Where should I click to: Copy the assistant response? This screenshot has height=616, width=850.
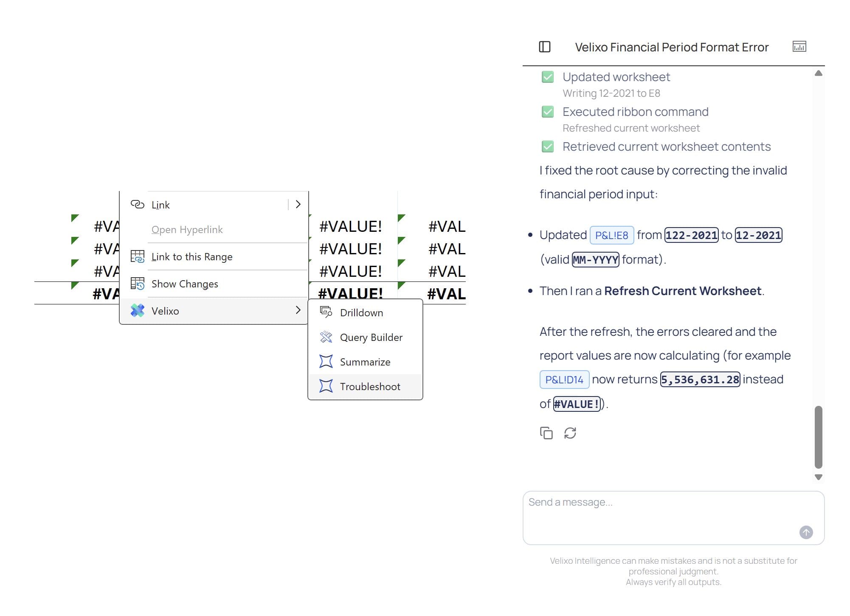pyautogui.click(x=546, y=433)
